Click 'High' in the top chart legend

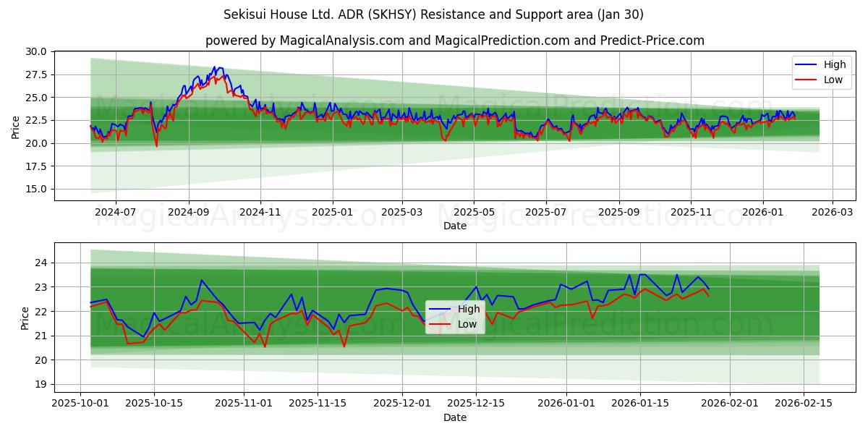(x=835, y=65)
